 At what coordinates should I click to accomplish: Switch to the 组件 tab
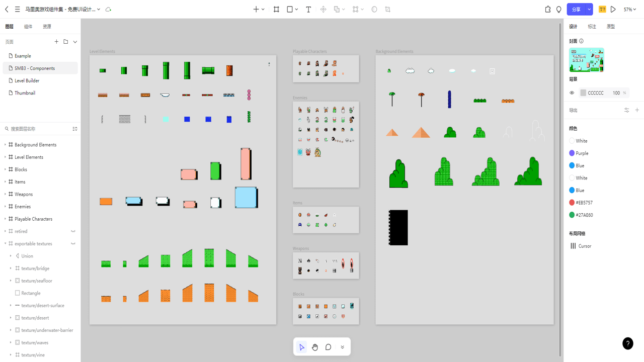point(28,26)
